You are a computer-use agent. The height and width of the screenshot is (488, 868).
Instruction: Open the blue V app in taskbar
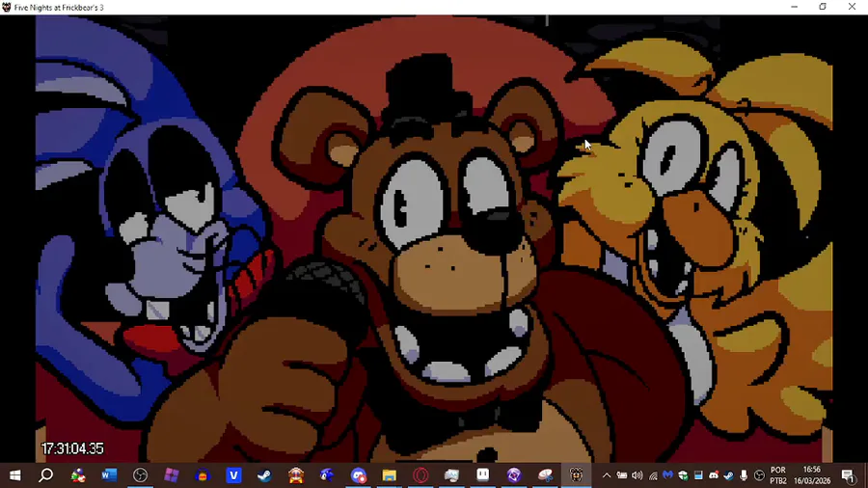(233, 475)
